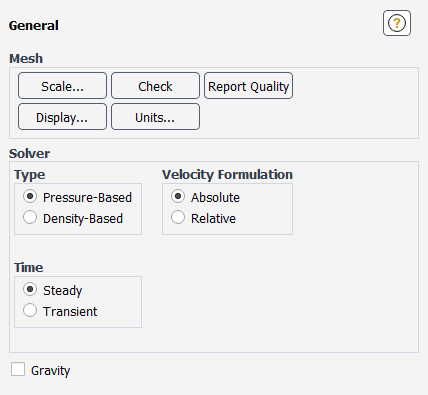Click the Gravity label text
The height and width of the screenshot is (395, 428).
(x=51, y=371)
